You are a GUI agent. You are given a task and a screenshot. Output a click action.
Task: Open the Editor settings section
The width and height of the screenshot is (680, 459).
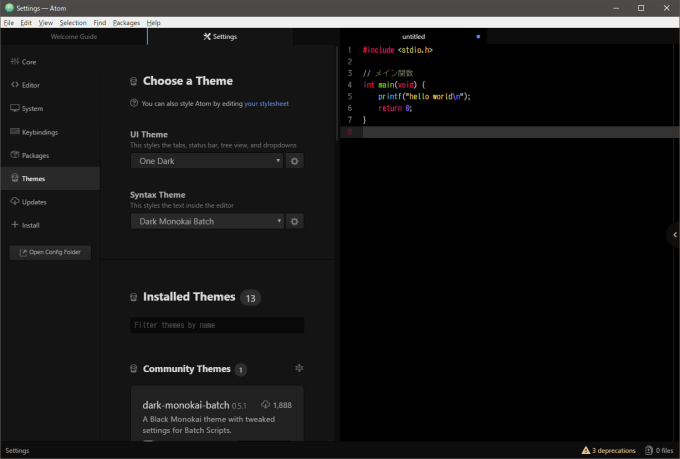[50, 85]
